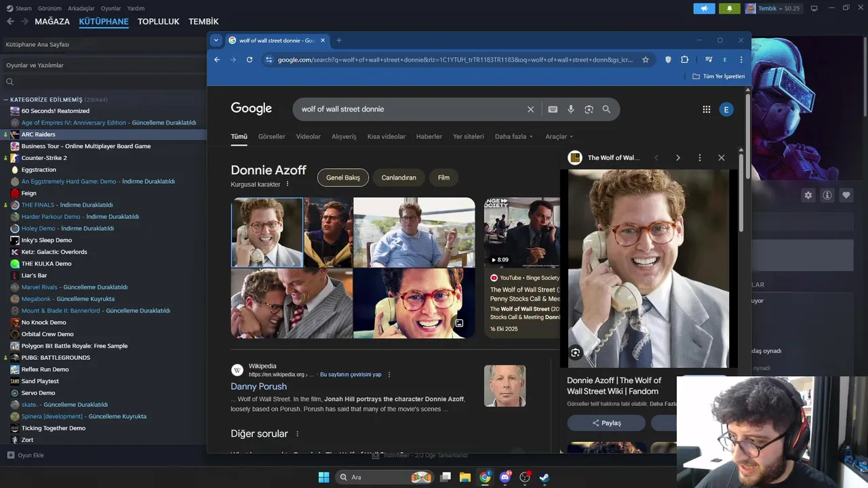This screenshot has height=488, width=868.
Task: Open Diğer sorular options menu
Action: [297, 434]
